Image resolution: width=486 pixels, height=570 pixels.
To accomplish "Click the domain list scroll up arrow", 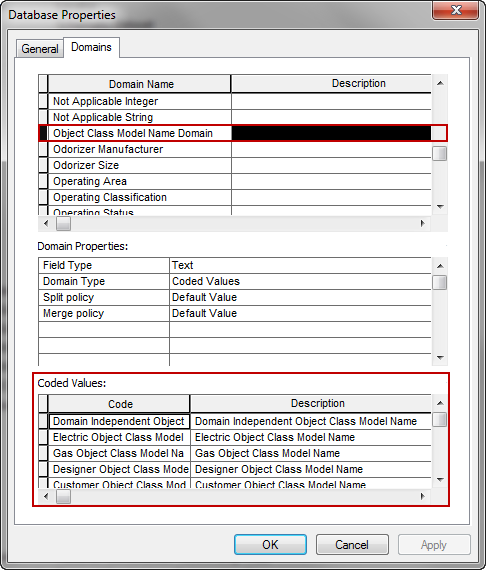I will click(440, 83).
